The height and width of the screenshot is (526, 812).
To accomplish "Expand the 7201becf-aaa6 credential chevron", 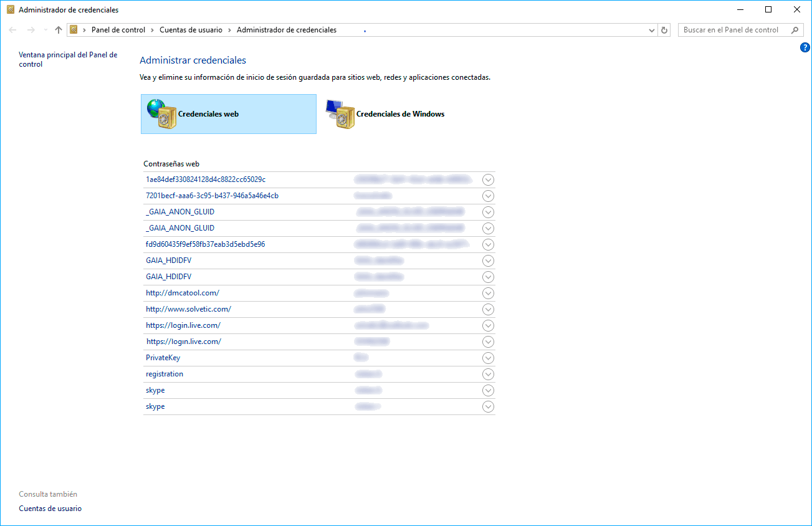I will point(489,196).
